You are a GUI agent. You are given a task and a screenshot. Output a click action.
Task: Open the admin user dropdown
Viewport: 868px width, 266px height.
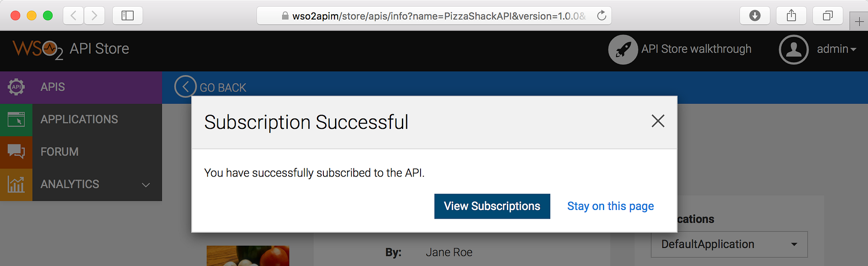coord(837,49)
